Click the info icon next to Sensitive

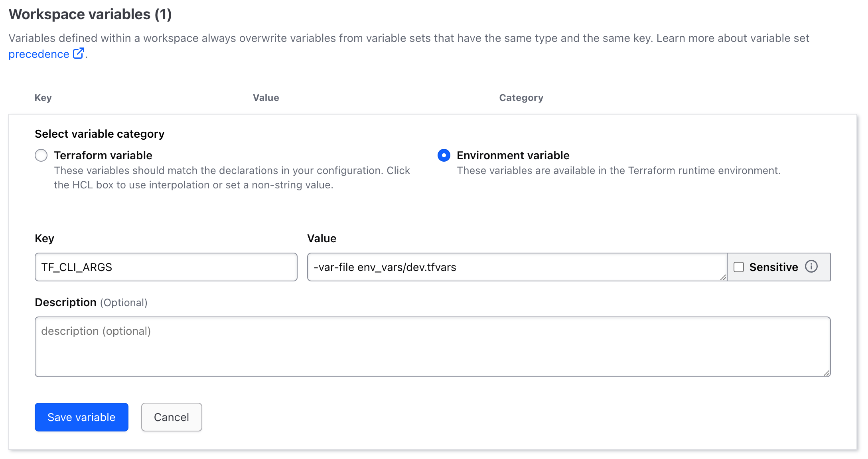[x=811, y=266]
